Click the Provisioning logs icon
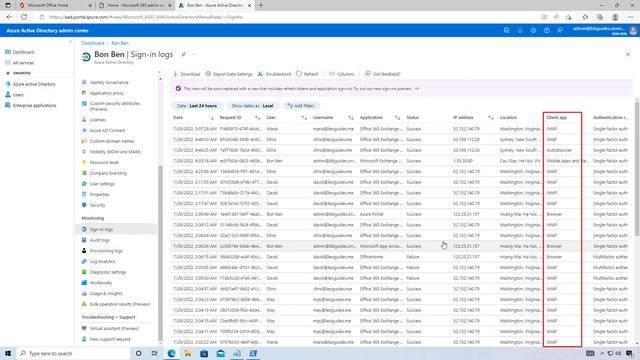Viewport: 640px width, 360px height. click(84, 251)
